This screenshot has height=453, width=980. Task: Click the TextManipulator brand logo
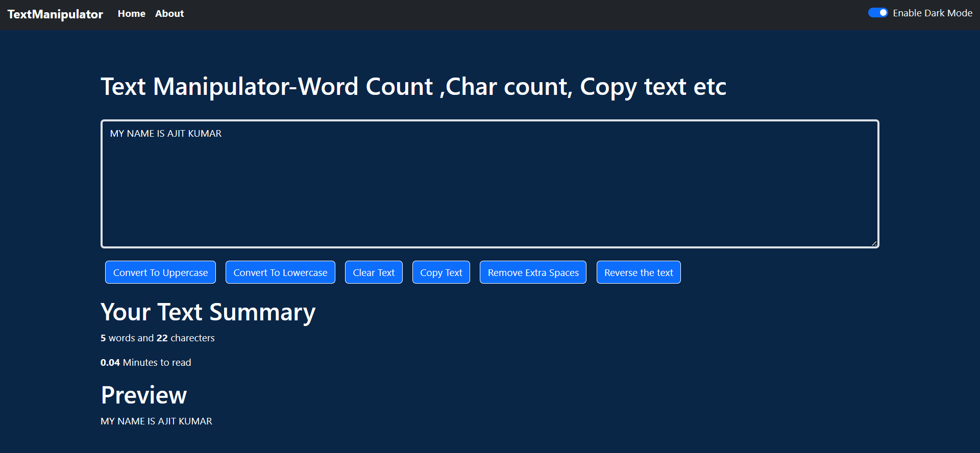point(55,14)
